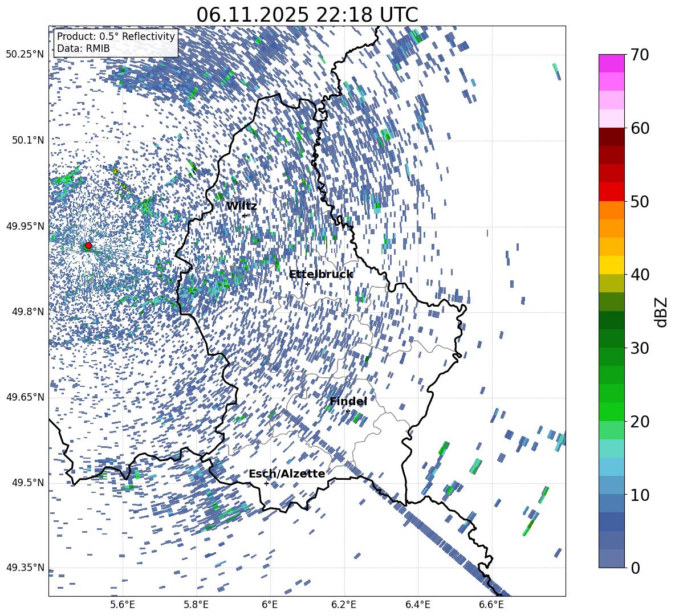
Task: Click the colorbar value 30
Action: point(640,348)
